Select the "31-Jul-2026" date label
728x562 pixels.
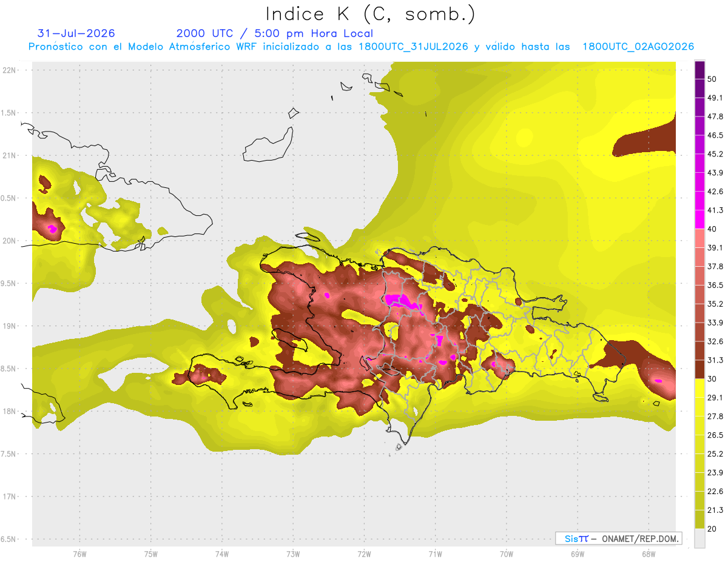(76, 33)
